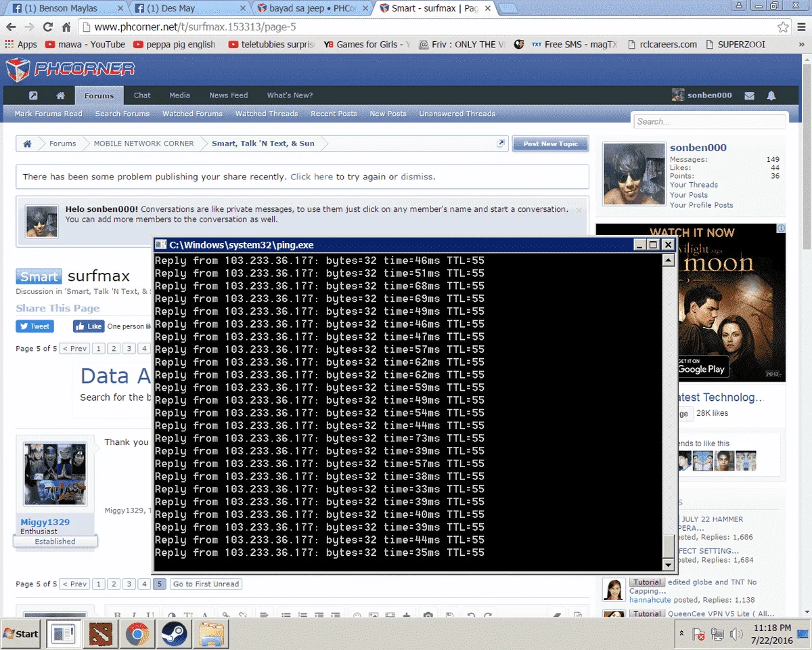Open the Start menu
Viewport: 812px width, 650px height.
(x=22, y=634)
